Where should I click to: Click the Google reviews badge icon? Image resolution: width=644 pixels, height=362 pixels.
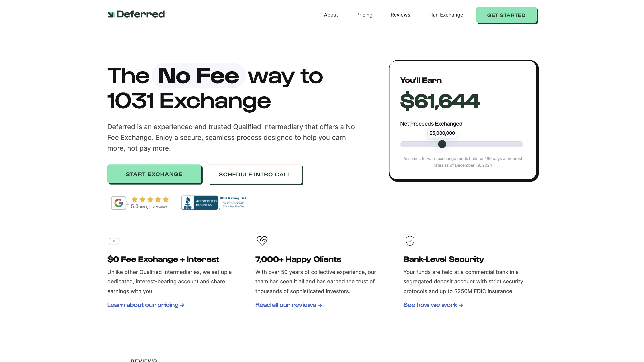click(119, 203)
